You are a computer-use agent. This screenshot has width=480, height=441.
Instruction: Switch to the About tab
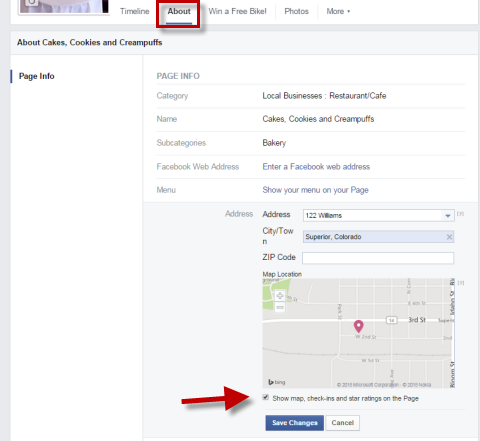click(179, 11)
